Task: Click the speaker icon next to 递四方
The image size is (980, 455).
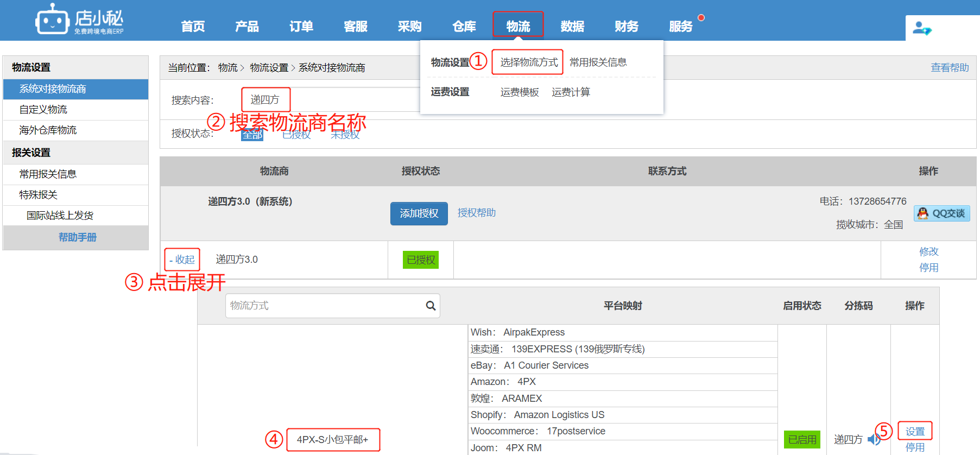Action: coord(874,439)
